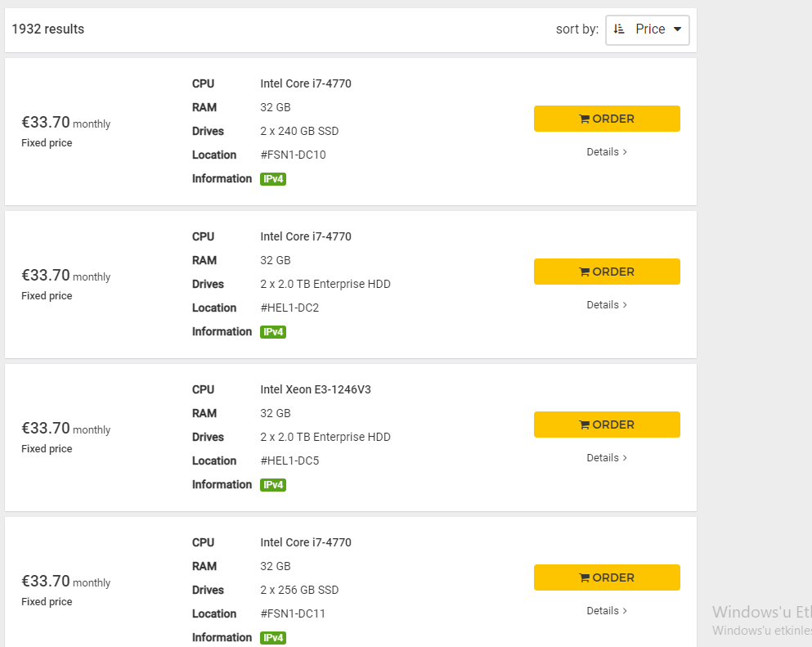Click the €33.70 price of HEL1-DC5 server

[46, 428]
